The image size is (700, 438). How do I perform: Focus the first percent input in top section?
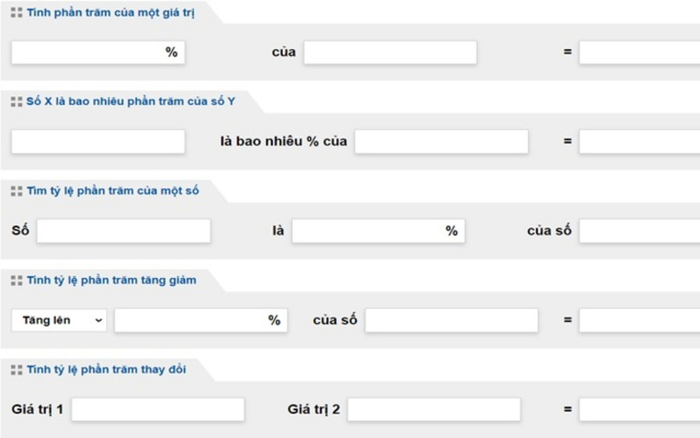click(88, 52)
